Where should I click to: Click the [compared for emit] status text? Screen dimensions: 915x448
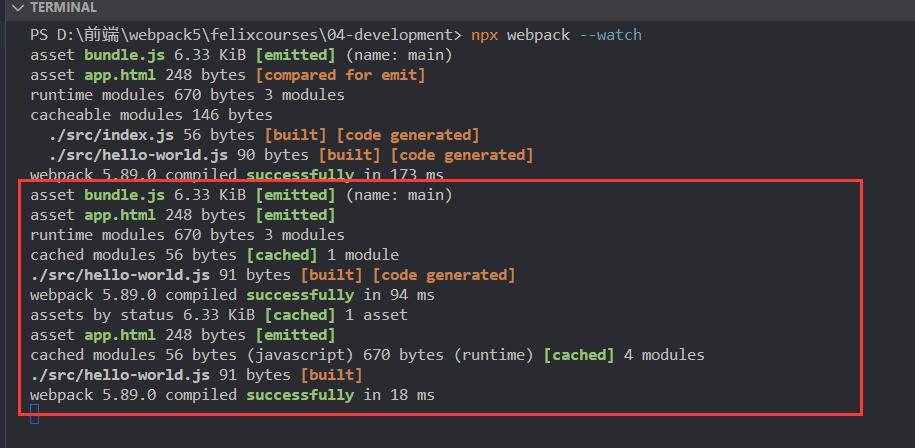340,75
